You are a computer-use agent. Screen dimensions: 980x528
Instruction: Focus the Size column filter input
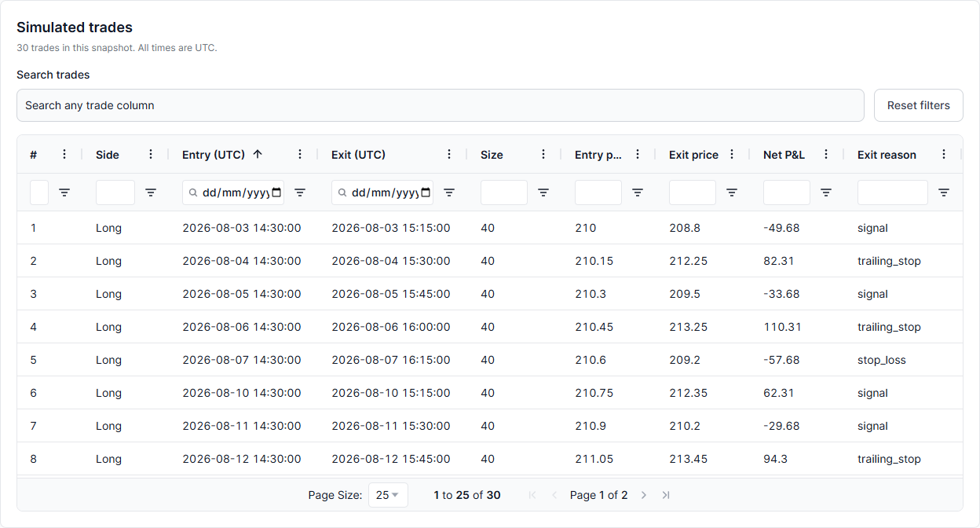coord(504,192)
